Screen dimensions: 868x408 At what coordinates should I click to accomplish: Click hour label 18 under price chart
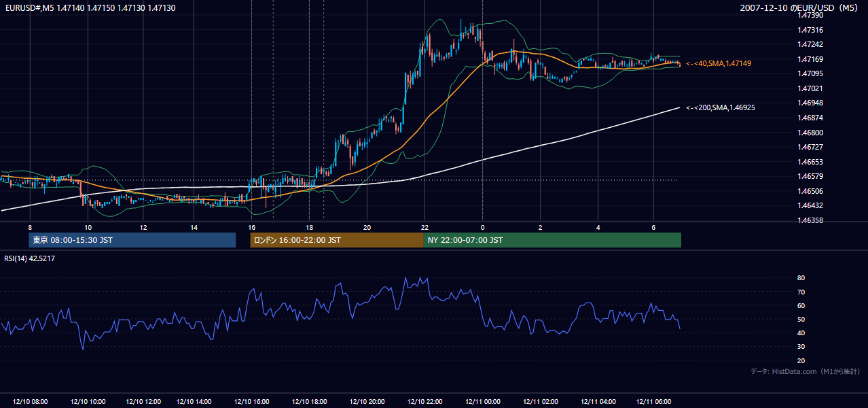(309, 226)
